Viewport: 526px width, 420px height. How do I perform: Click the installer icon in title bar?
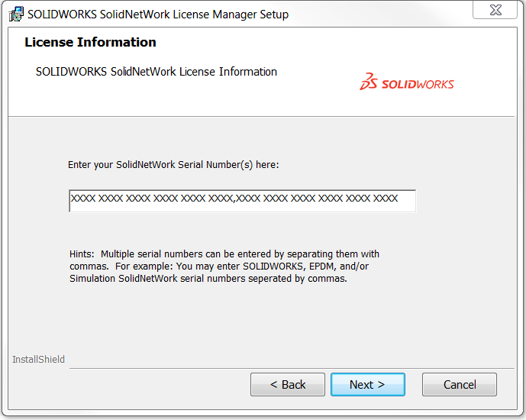coord(16,14)
